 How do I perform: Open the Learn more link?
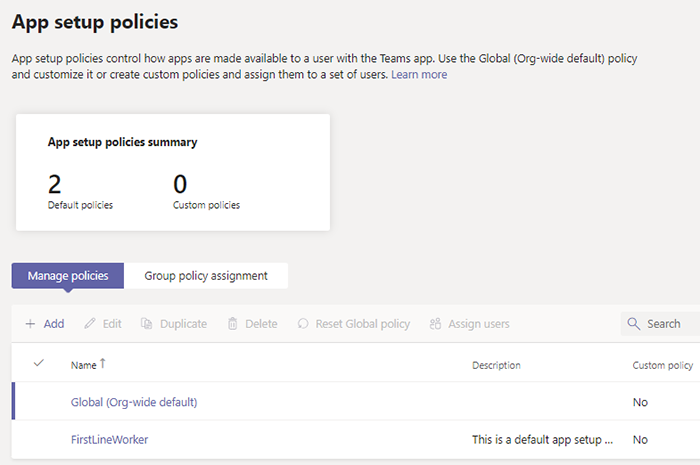tap(419, 75)
